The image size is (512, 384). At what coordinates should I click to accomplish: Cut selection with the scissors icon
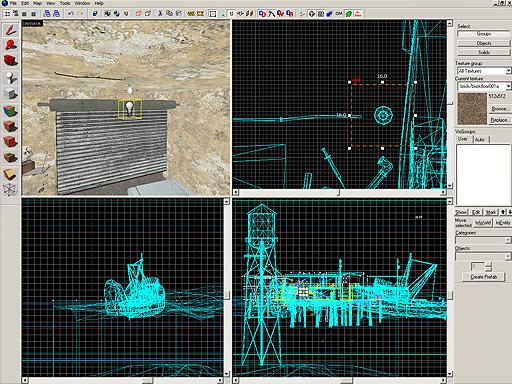point(160,14)
